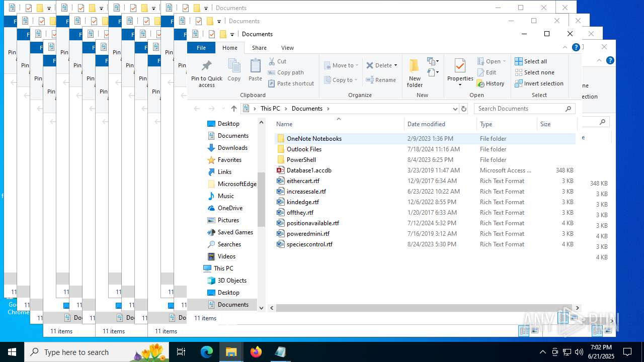Sort by Type column header
The width and height of the screenshot is (644, 362).
coord(507,124)
